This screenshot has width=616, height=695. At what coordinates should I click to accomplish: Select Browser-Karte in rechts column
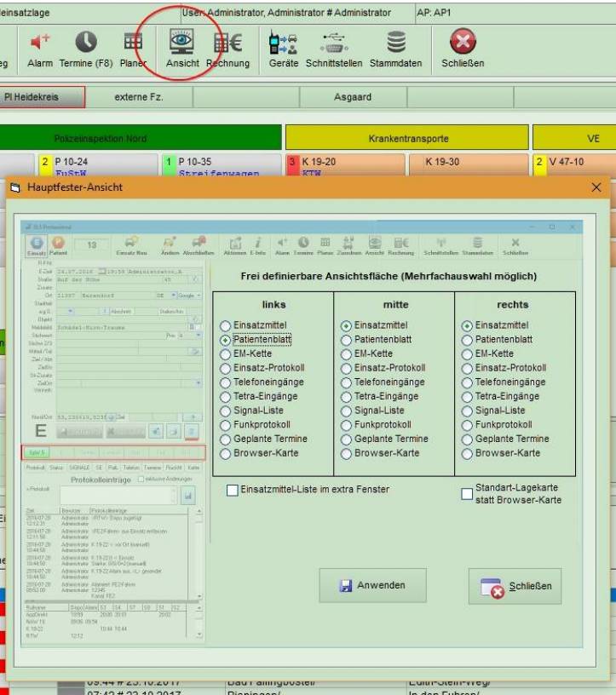[x=468, y=453]
